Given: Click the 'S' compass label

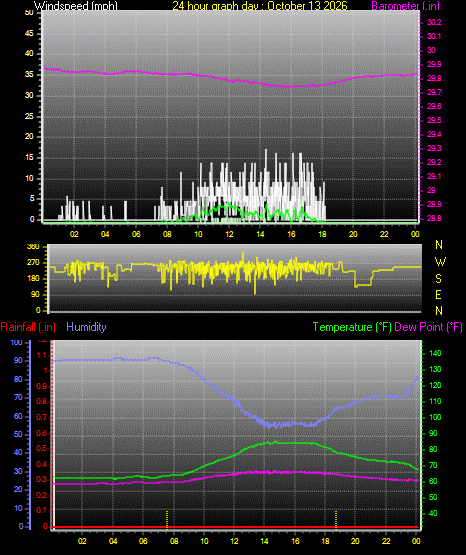Looking at the screenshot, I should coord(438,279).
